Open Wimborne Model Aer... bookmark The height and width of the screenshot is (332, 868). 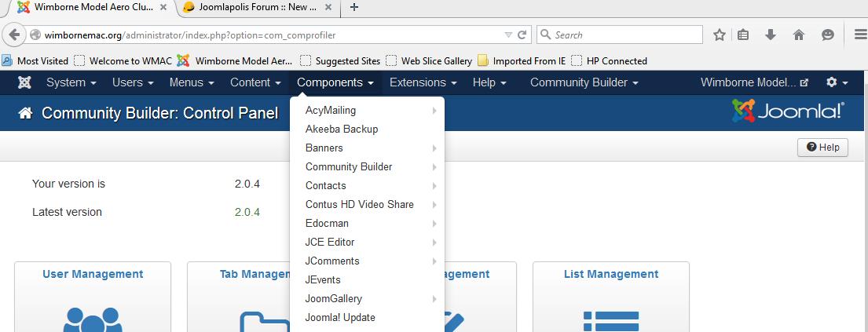(x=235, y=61)
